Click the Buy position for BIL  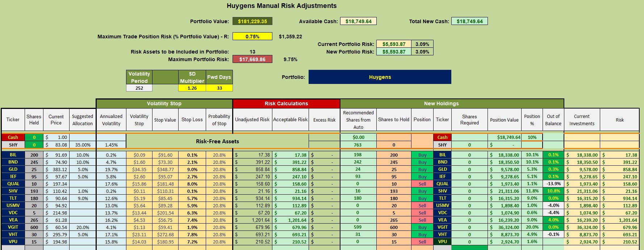[x=422, y=155]
